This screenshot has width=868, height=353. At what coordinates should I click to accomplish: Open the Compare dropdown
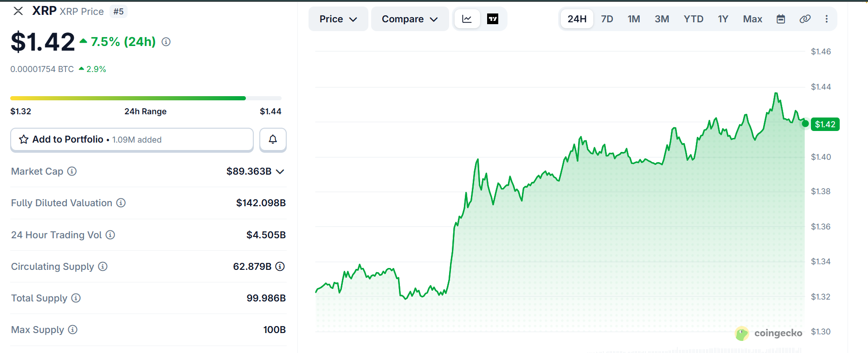pyautogui.click(x=410, y=19)
